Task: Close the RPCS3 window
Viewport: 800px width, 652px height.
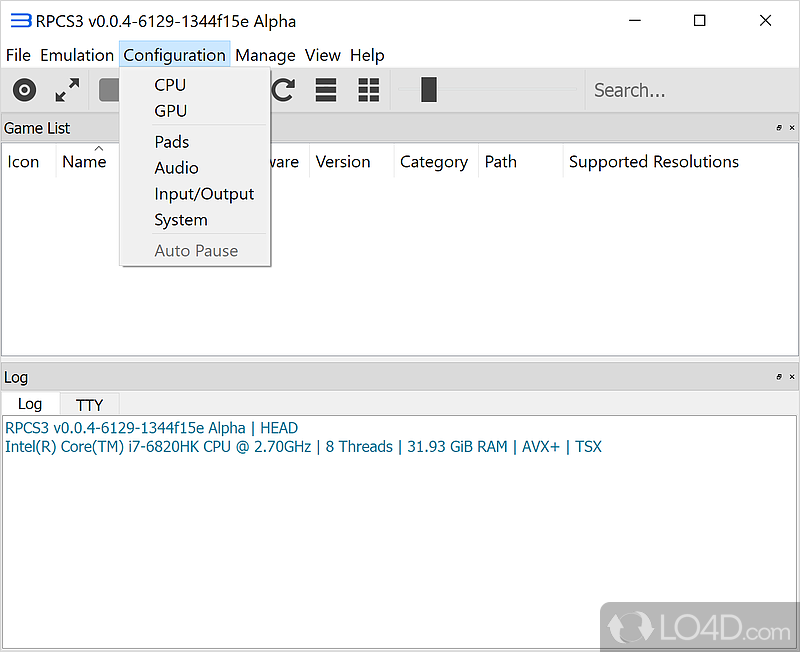Action: click(x=765, y=20)
